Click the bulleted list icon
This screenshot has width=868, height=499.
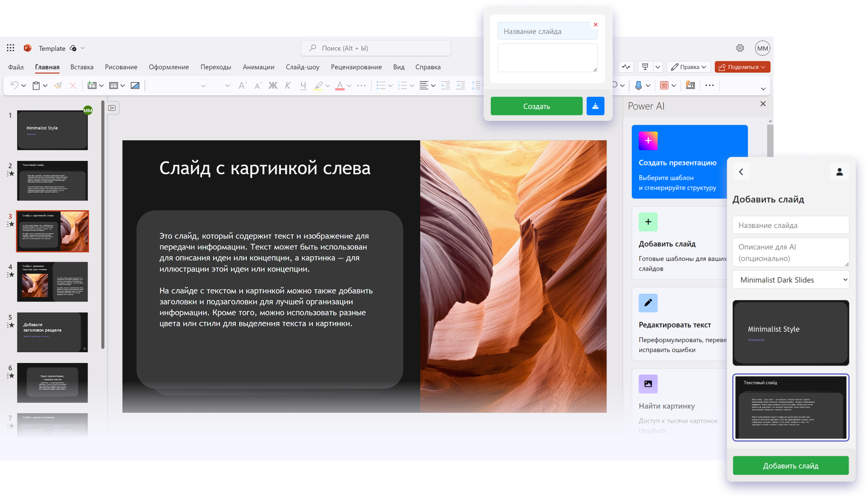381,85
